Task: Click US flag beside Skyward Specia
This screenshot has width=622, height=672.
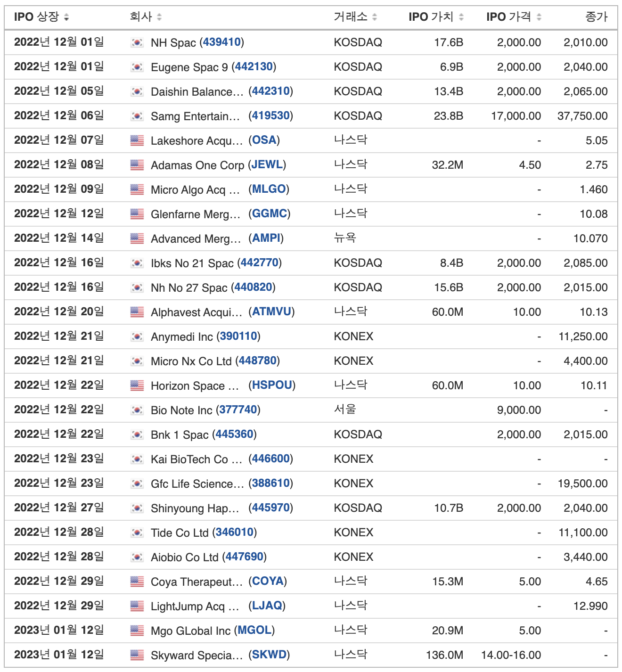Action: coord(137,655)
